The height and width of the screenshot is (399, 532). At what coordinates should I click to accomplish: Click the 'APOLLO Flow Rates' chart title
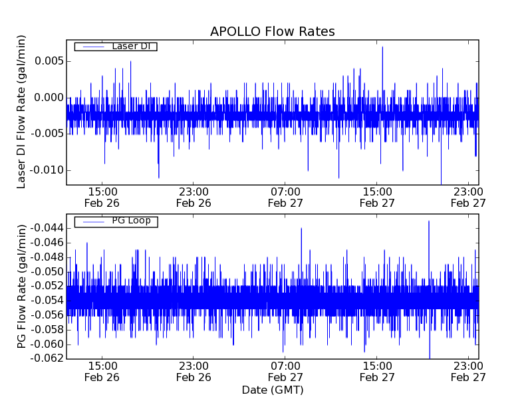point(273,31)
